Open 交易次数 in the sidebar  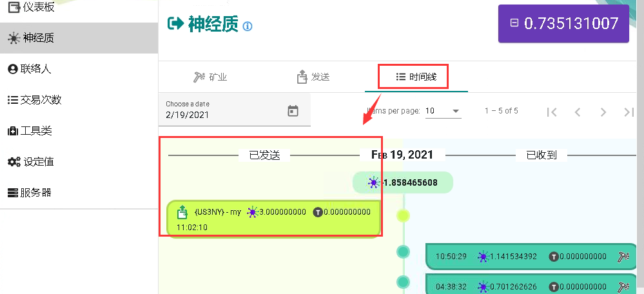click(x=37, y=100)
